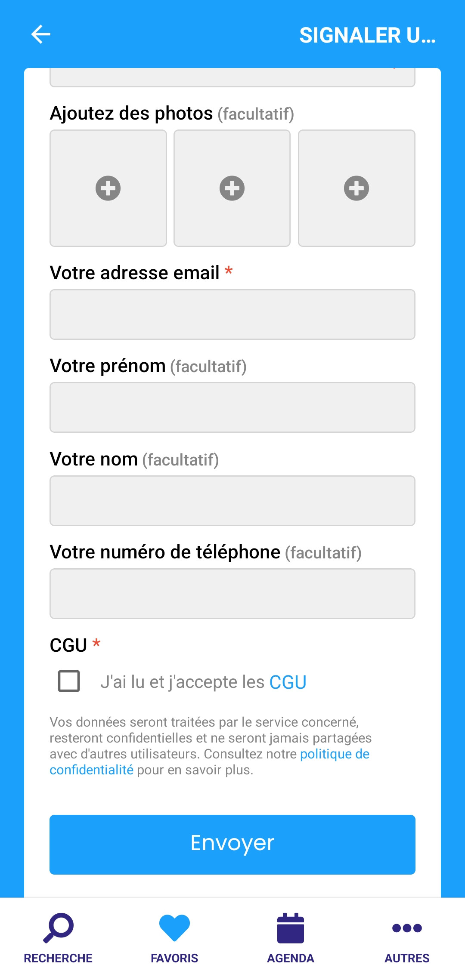The height and width of the screenshot is (980, 465).
Task: Focus the prénom input field
Action: (x=232, y=407)
